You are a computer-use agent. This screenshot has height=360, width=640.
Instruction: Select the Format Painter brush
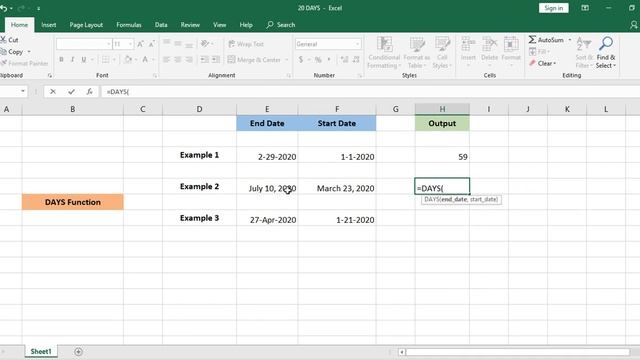[4, 63]
